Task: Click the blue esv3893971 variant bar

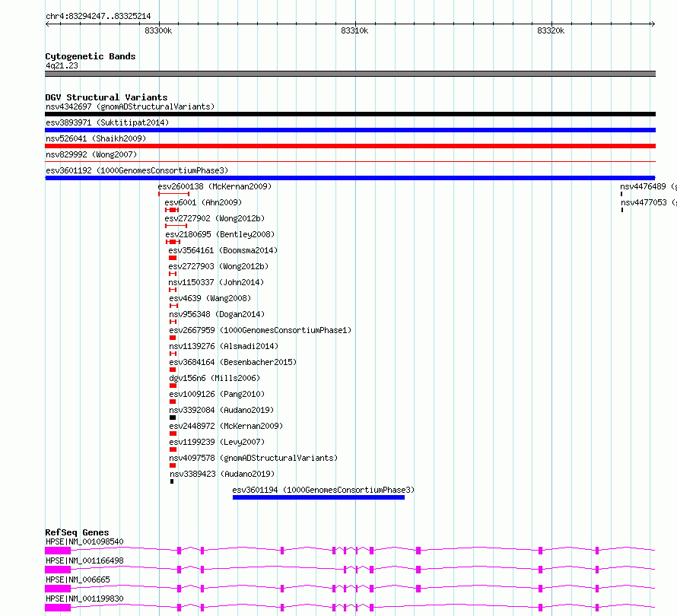Action: pos(350,130)
